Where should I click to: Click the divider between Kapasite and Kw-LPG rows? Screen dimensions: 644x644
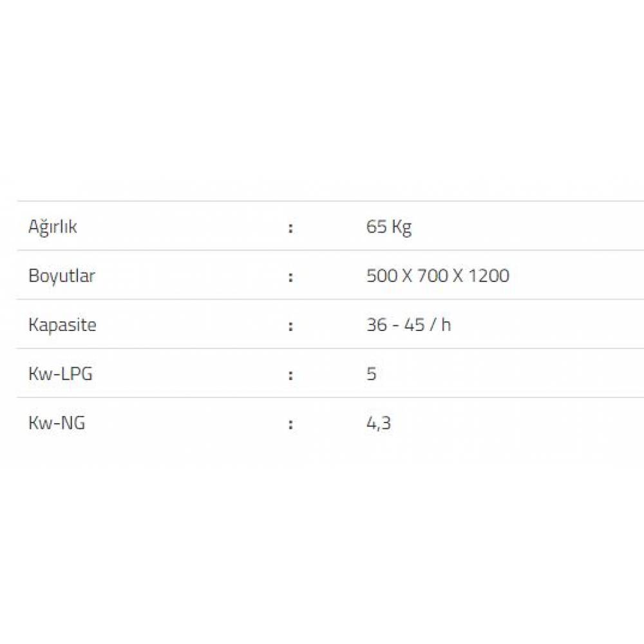(322, 348)
